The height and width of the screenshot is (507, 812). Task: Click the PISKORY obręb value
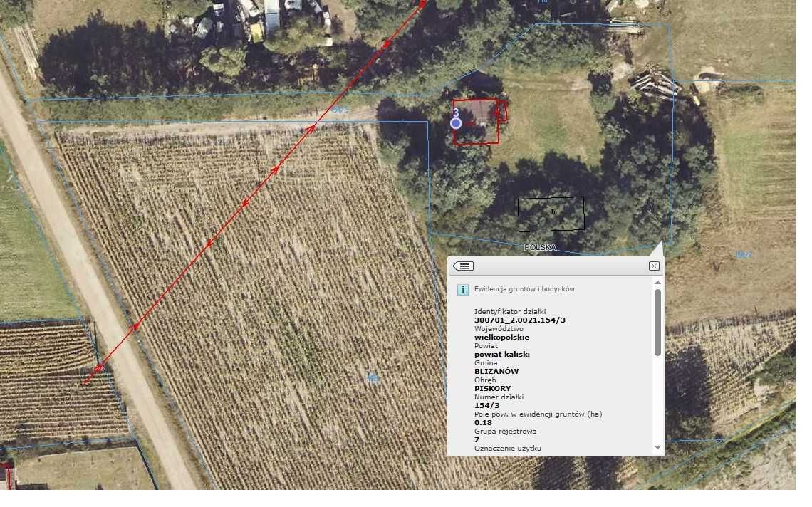pyautogui.click(x=492, y=388)
